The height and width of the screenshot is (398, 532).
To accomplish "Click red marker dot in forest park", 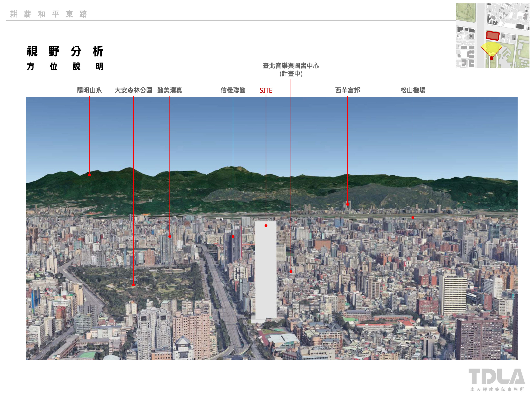I will coord(133,285).
